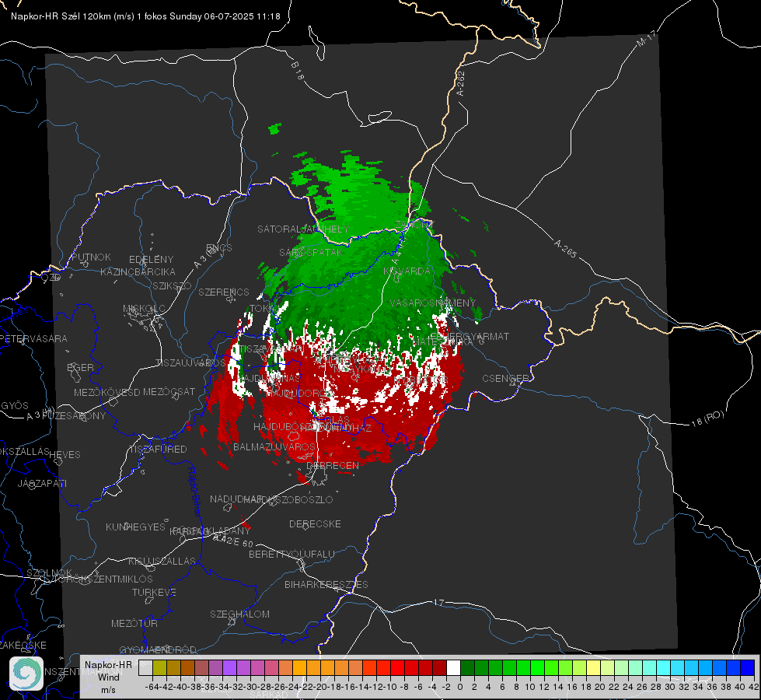
Task: Click the VÁSÁROSNAMÉNY city label
Action: tap(433, 303)
